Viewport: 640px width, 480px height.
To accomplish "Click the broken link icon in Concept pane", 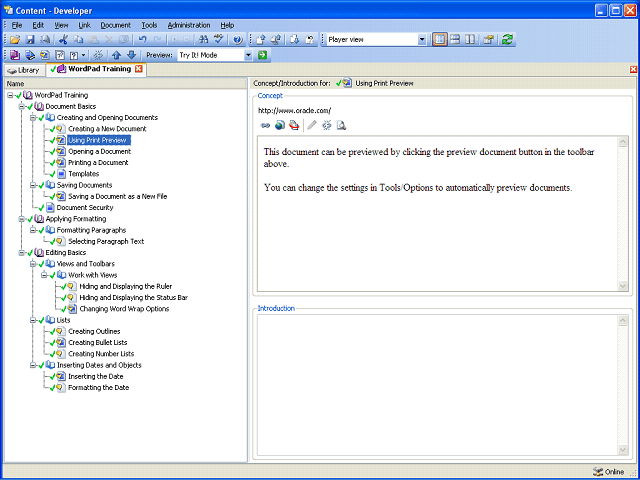I will click(x=327, y=125).
